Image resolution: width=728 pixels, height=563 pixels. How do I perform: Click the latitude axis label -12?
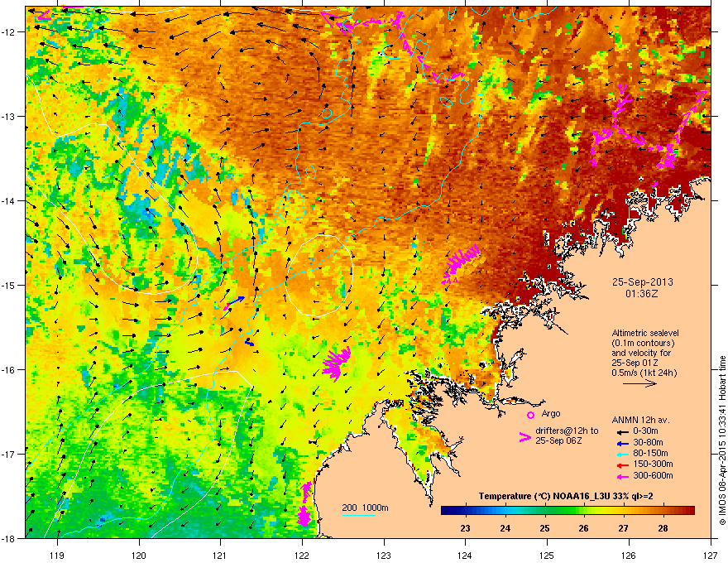9,32
